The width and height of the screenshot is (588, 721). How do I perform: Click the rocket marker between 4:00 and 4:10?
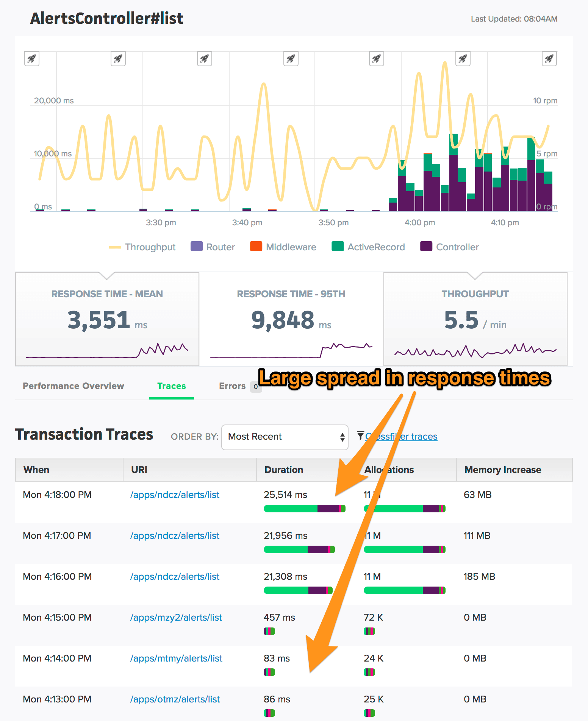click(x=463, y=59)
